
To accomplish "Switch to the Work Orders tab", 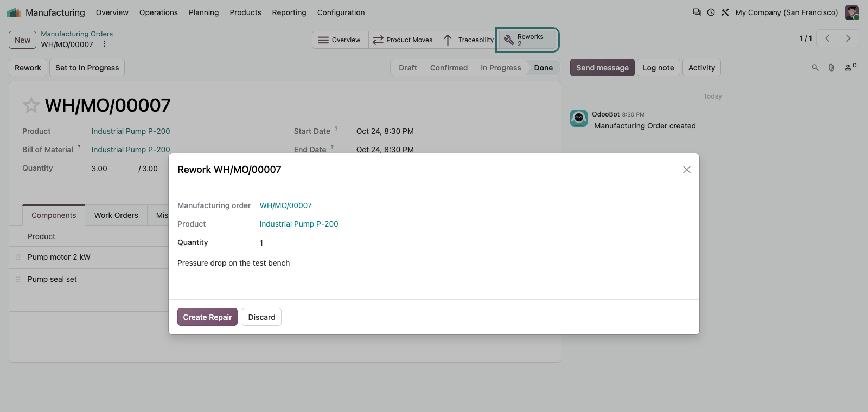I will click(x=116, y=215).
